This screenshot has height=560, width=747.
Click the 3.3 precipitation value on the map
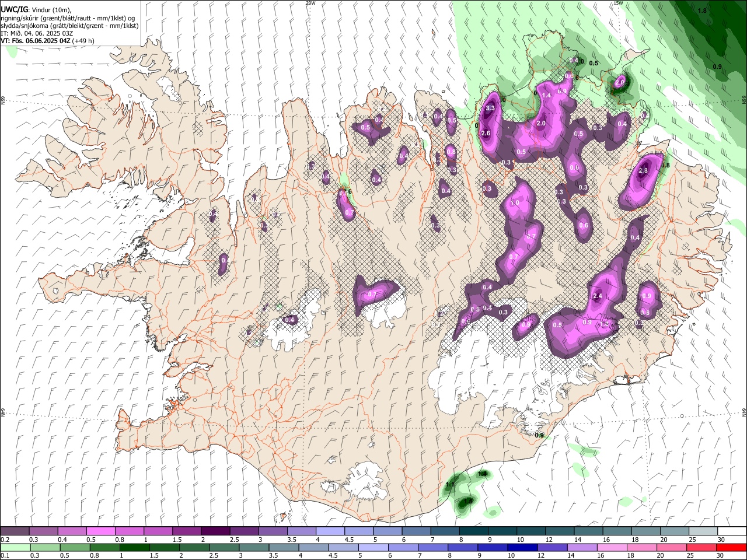coord(490,108)
